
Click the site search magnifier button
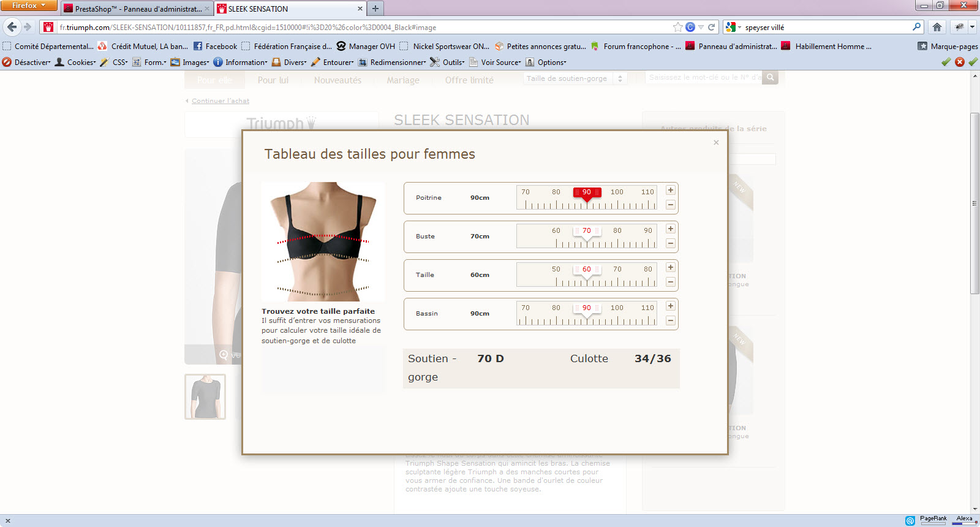click(771, 77)
